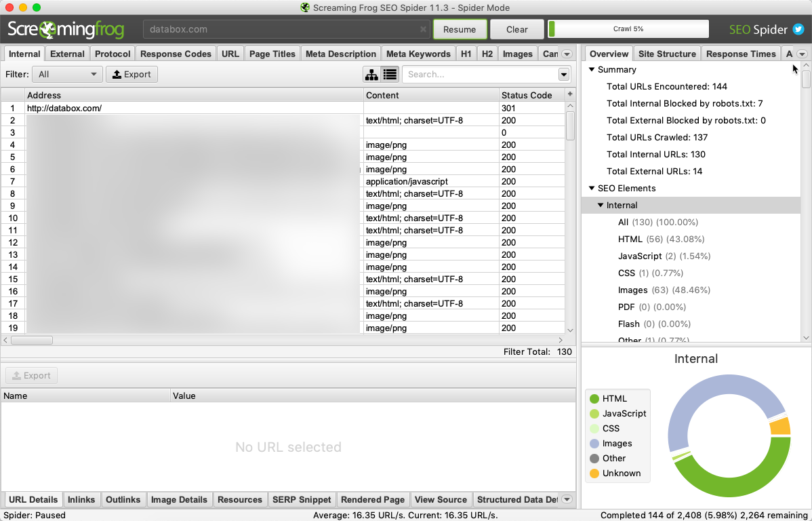This screenshot has width=812, height=521.
Task: Sort by the Content column header
Action: 431,96
